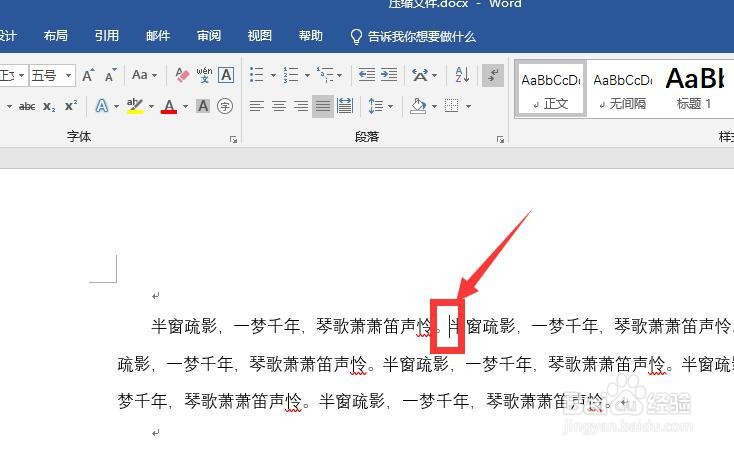
Task: Select the 标题 1 style
Action: [x=694, y=89]
